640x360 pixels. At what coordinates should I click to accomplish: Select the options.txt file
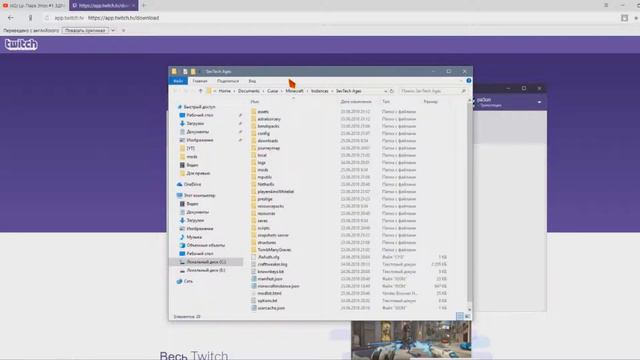pyautogui.click(x=267, y=301)
